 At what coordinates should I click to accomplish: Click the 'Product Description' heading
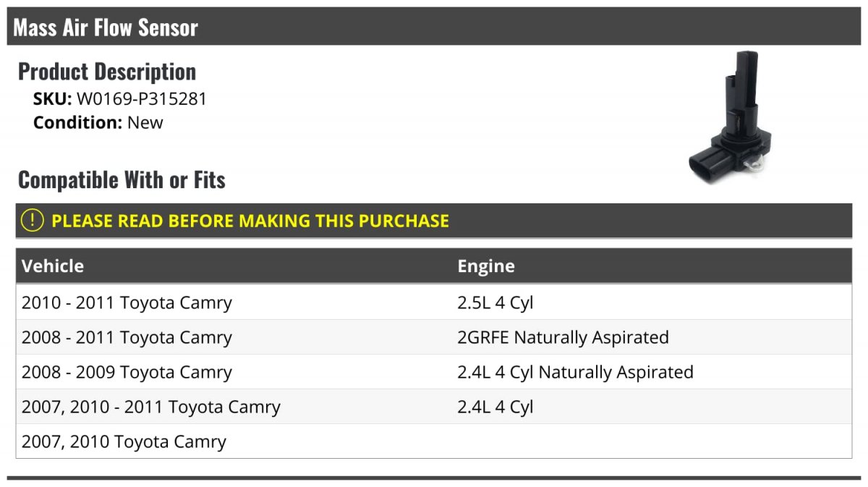(107, 72)
